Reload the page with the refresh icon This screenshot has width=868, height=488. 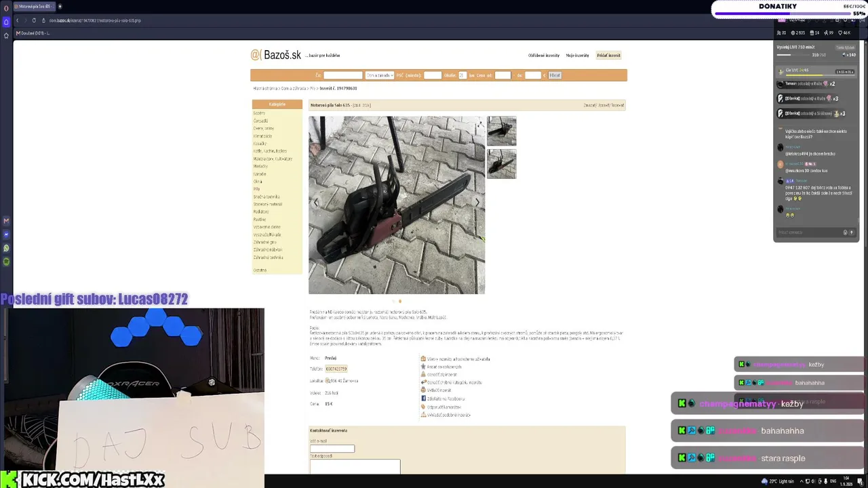click(x=34, y=20)
